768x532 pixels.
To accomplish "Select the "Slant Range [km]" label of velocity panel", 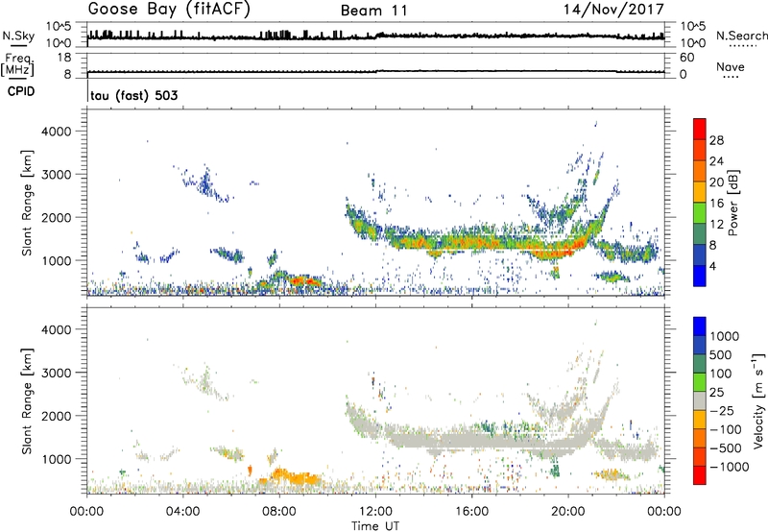I will point(27,401).
